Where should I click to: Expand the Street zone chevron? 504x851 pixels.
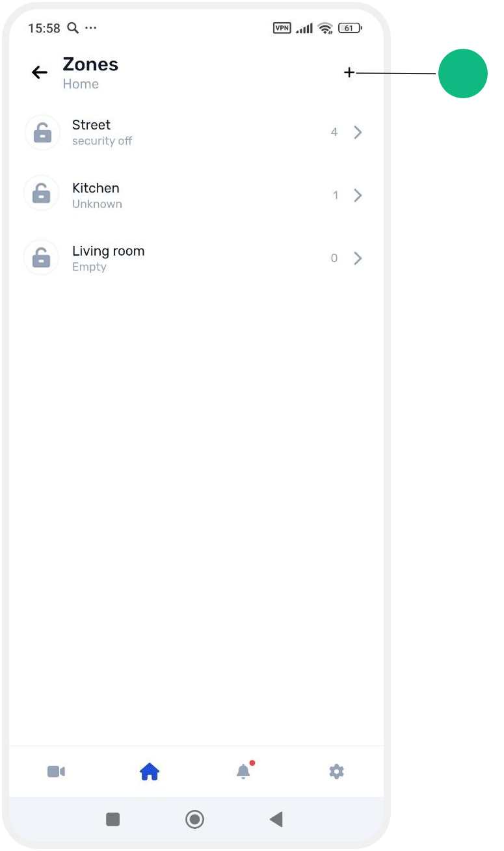click(x=358, y=132)
